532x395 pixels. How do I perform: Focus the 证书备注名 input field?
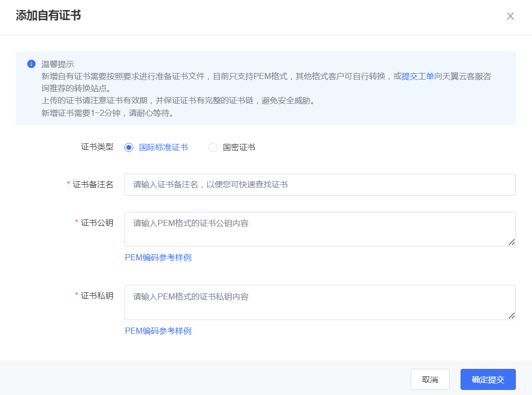pyautogui.click(x=320, y=185)
